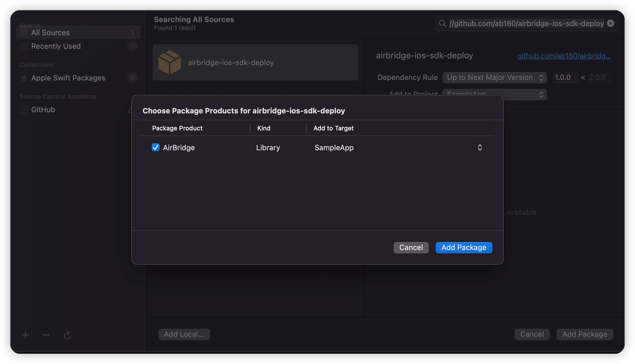Click the Collections section header

[36, 65]
